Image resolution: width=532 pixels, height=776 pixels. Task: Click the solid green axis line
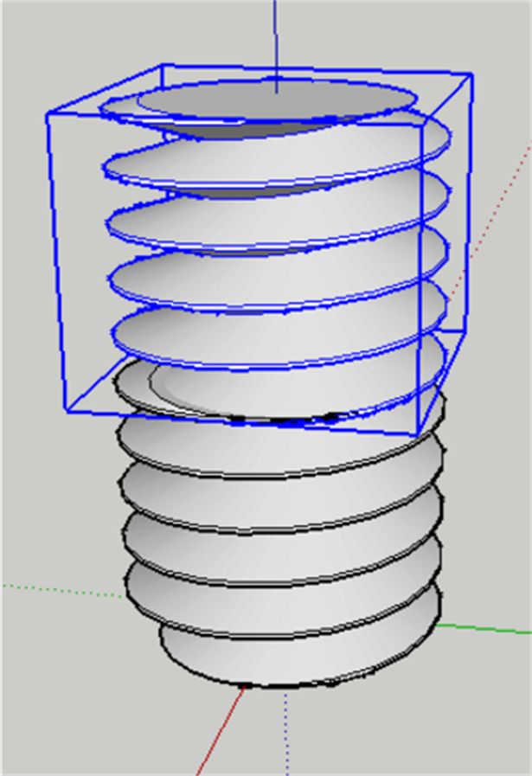(x=484, y=629)
